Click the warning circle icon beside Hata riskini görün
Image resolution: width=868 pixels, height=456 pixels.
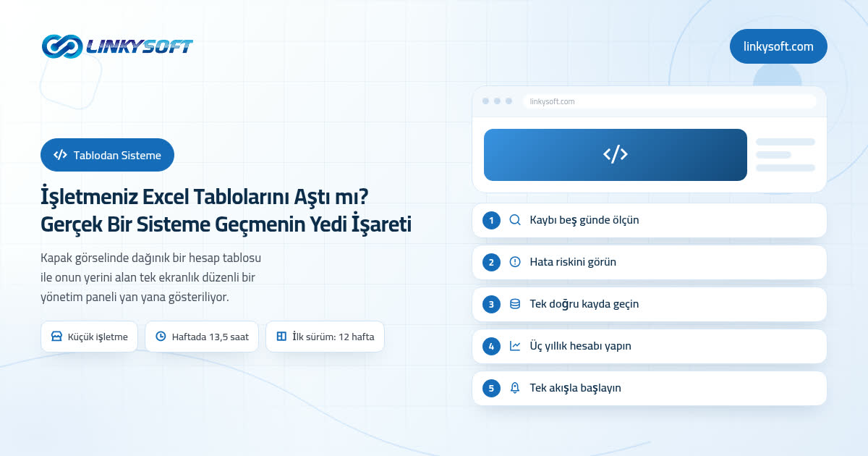click(515, 262)
